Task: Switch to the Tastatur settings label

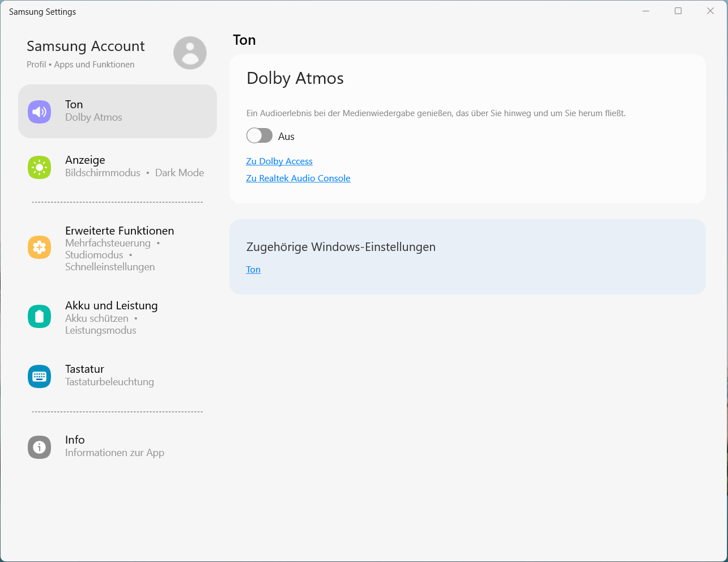Action: pyautogui.click(x=84, y=369)
